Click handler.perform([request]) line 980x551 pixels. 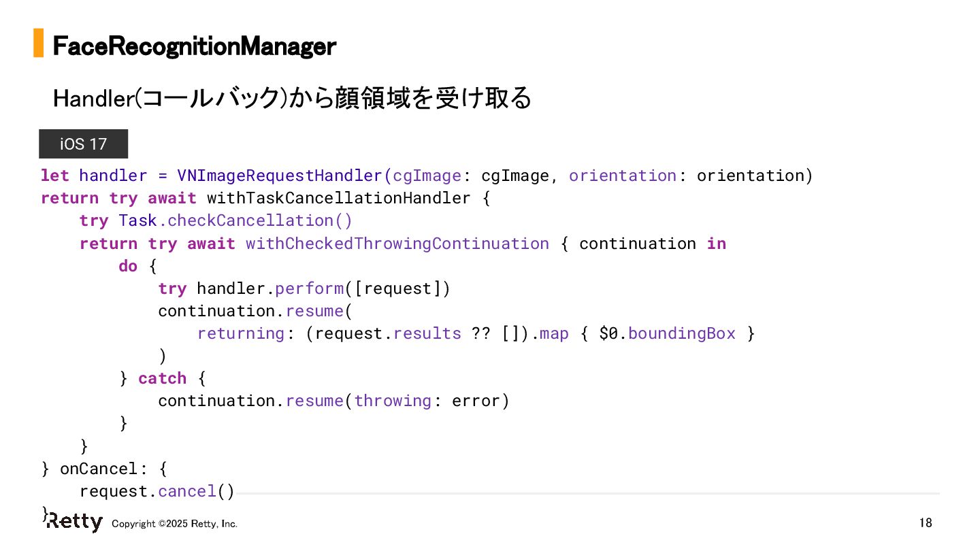(x=304, y=288)
